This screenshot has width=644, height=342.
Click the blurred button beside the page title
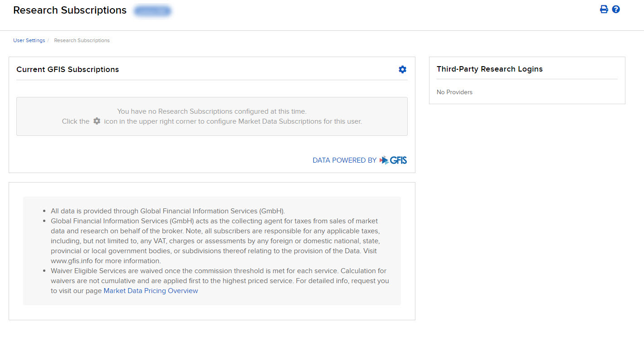(152, 10)
